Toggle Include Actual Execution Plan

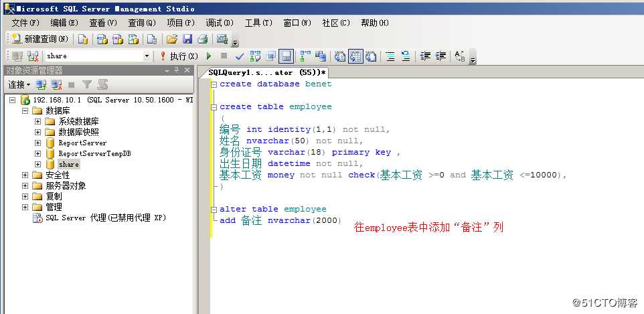305,56
